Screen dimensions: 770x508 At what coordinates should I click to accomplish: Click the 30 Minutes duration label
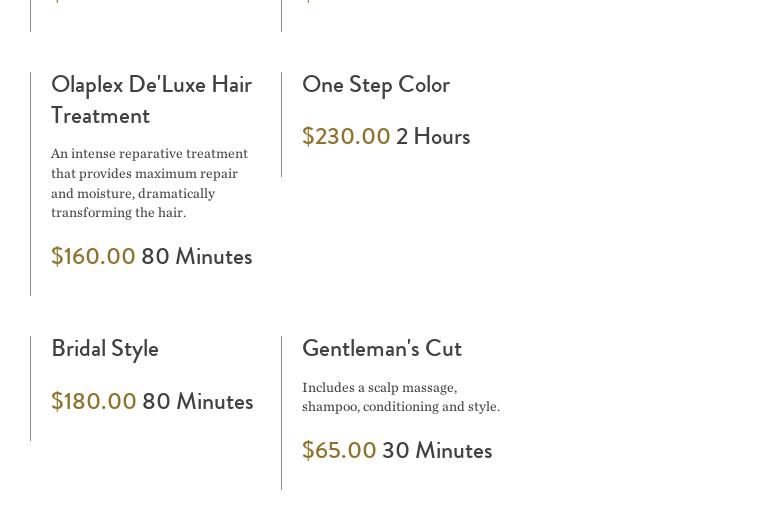click(437, 450)
